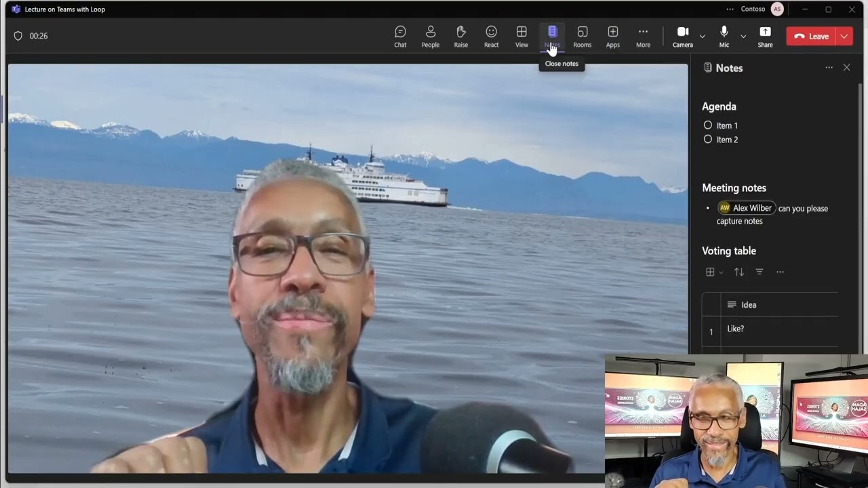This screenshot has width=868, height=488.
Task: Close the Notes side panel
Action: click(846, 68)
